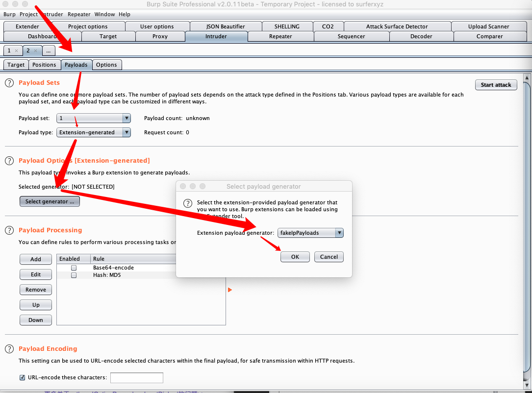Click the vertical scrollbar down arrow
This screenshot has height=393, width=532.
click(527, 386)
